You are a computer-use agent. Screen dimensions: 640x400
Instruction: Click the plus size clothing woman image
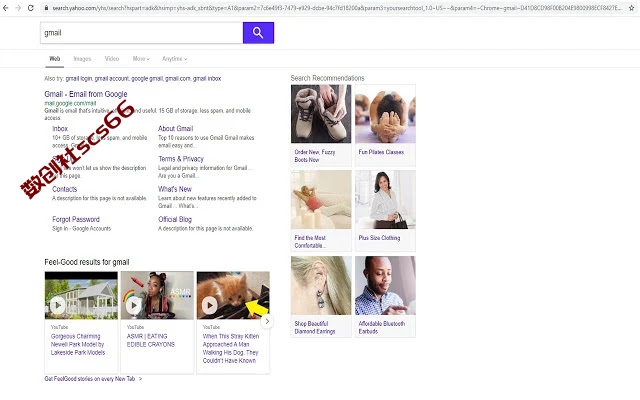pos(385,200)
